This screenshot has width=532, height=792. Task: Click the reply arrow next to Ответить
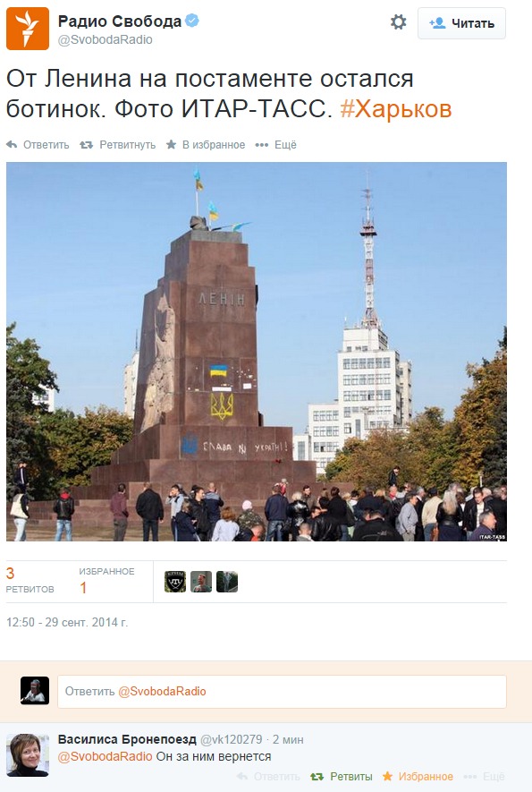point(12,145)
